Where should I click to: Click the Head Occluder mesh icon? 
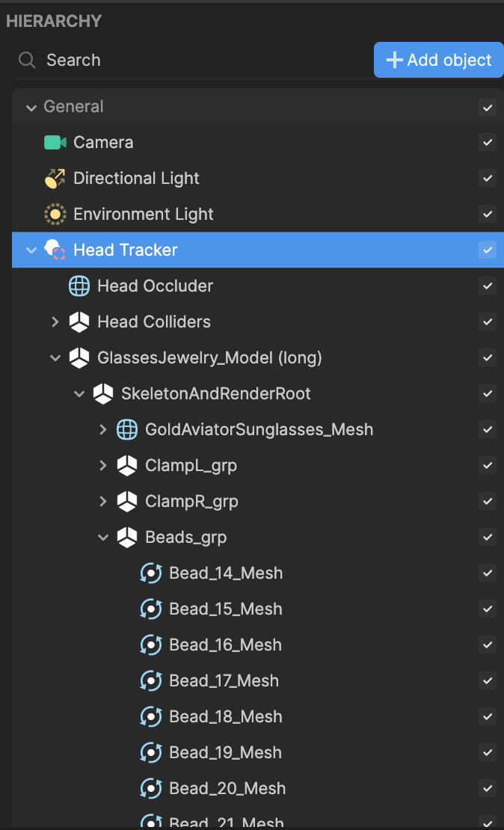(x=79, y=286)
